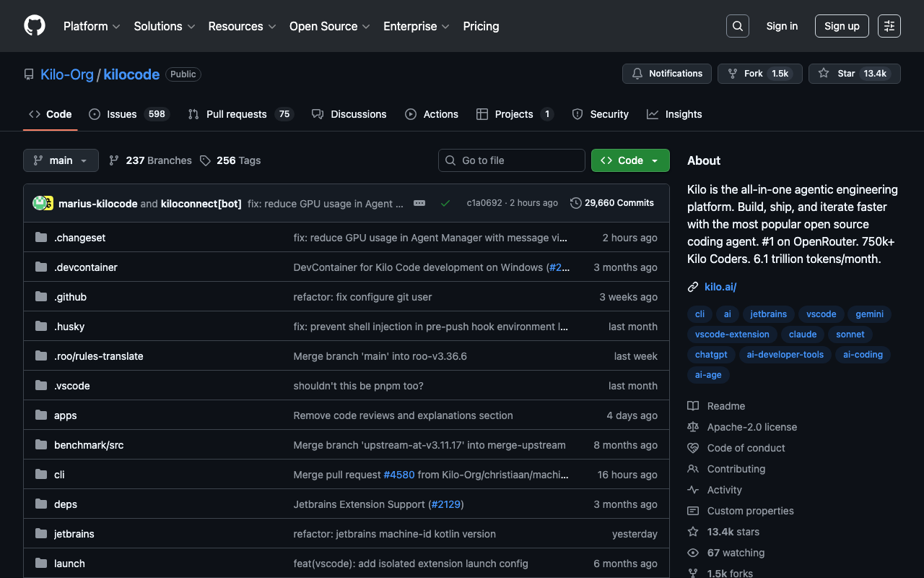Click the commit history ellipsis icon
The width and height of the screenshot is (924, 578).
pos(419,203)
